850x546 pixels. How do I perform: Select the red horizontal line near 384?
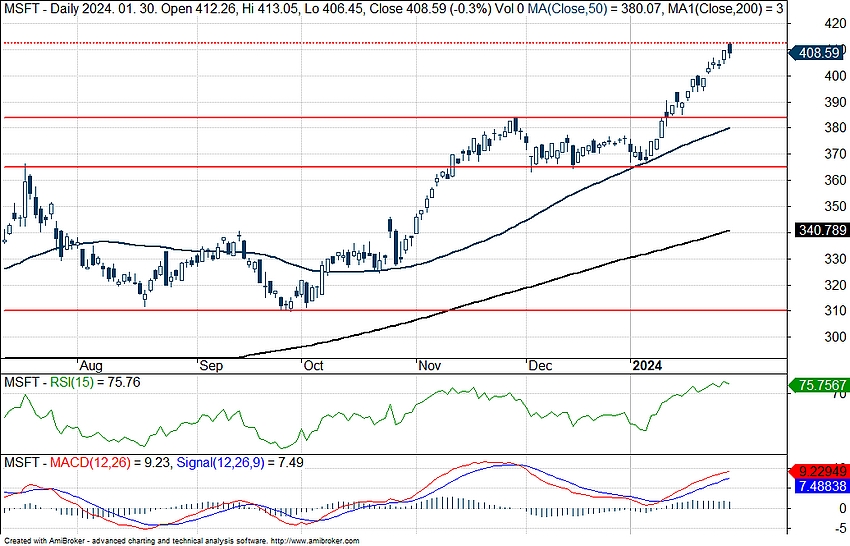coord(394,117)
